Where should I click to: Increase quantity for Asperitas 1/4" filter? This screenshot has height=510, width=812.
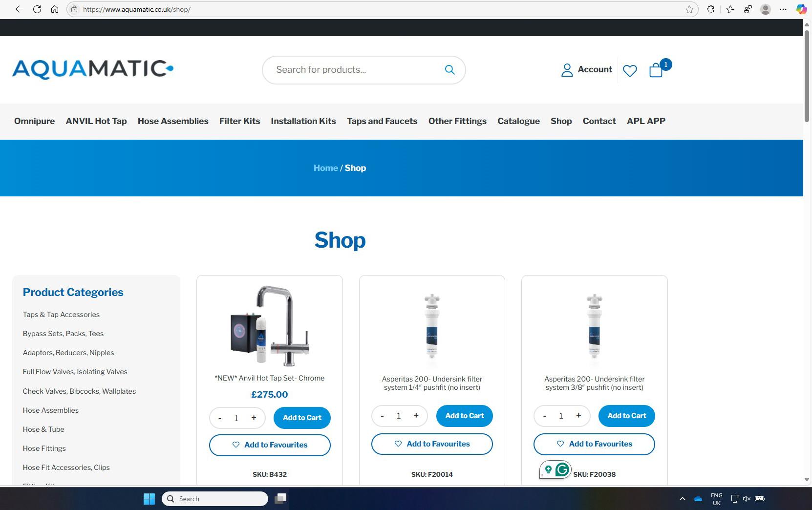(x=416, y=415)
